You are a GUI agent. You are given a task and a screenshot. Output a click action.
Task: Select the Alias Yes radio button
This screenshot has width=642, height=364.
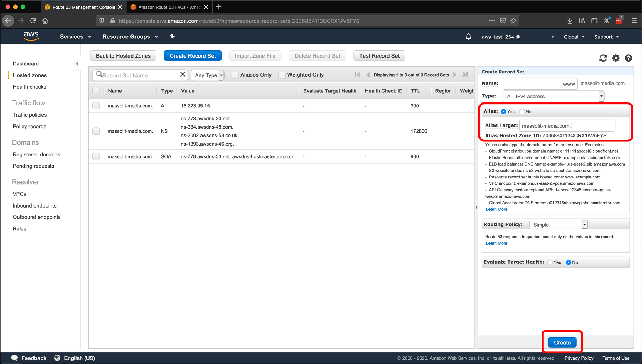click(503, 112)
